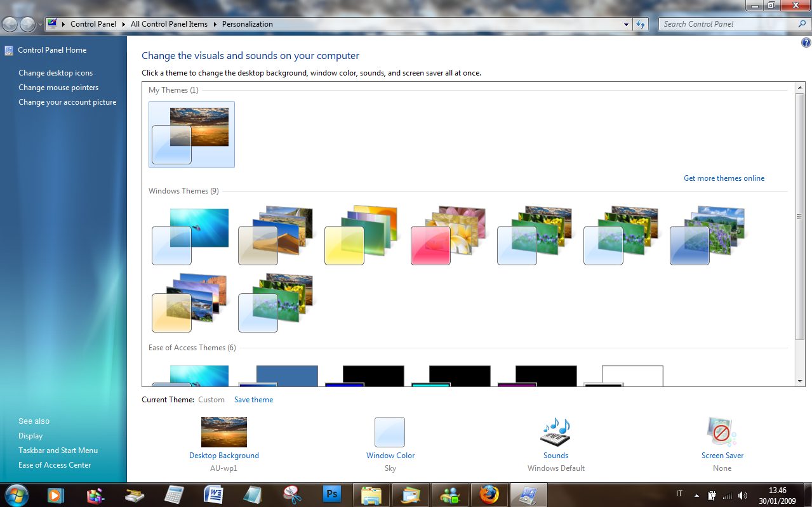Open help with the blue question mark
The width and height of the screenshot is (812, 507).
(806, 43)
